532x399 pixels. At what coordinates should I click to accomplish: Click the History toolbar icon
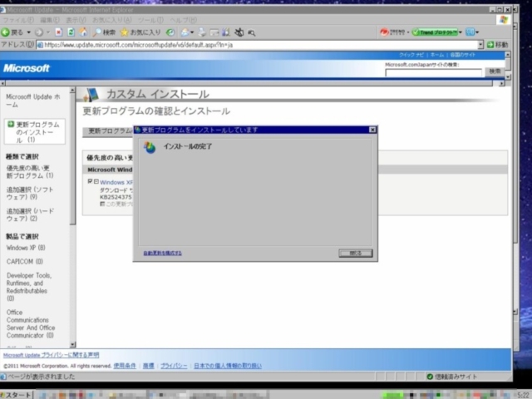point(170,32)
